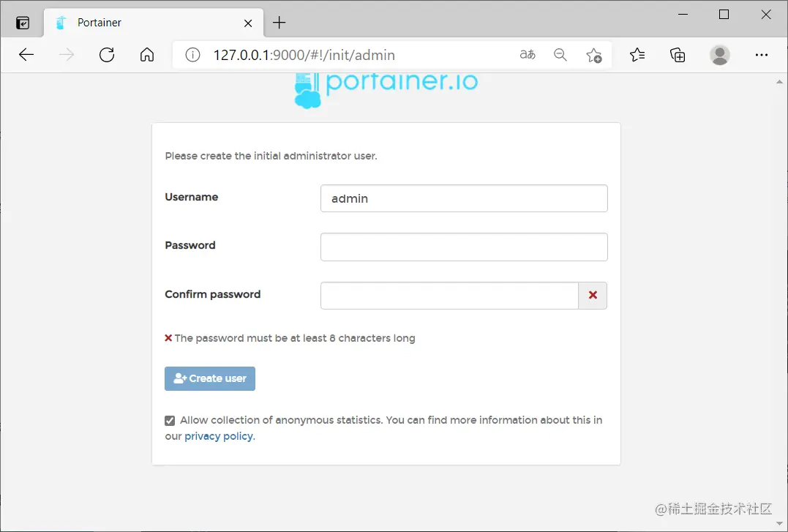Screen dimensions: 788x532
Task: Minimize the browser window
Action: coord(683,14)
